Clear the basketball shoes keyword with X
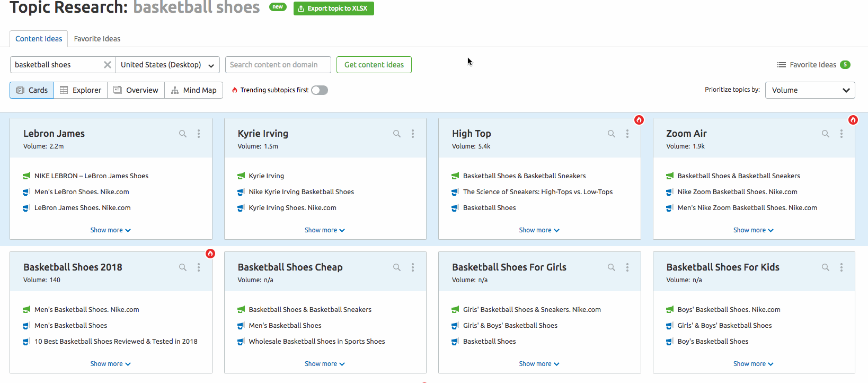Viewport: 868px width, 383px height. (x=108, y=65)
